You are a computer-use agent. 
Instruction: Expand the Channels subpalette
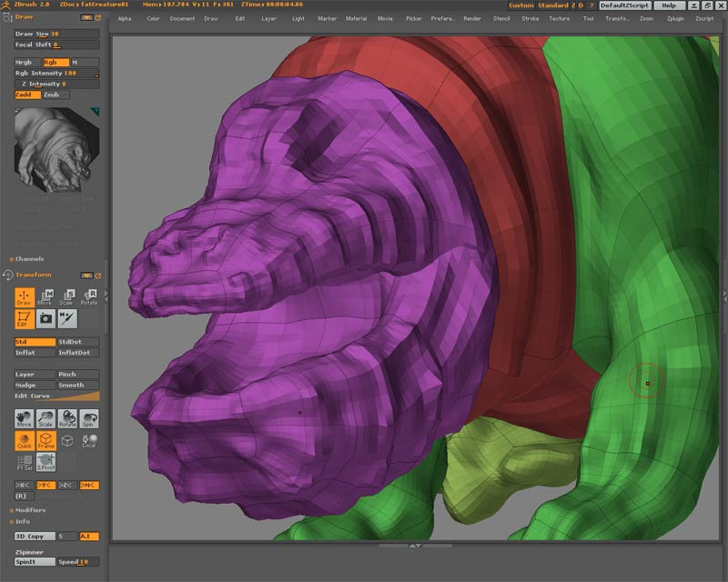click(x=29, y=258)
